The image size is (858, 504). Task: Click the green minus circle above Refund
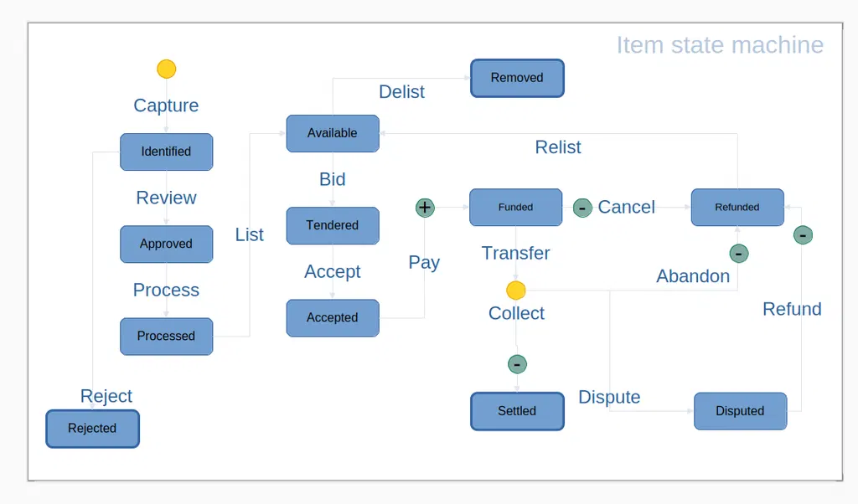(803, 235)
